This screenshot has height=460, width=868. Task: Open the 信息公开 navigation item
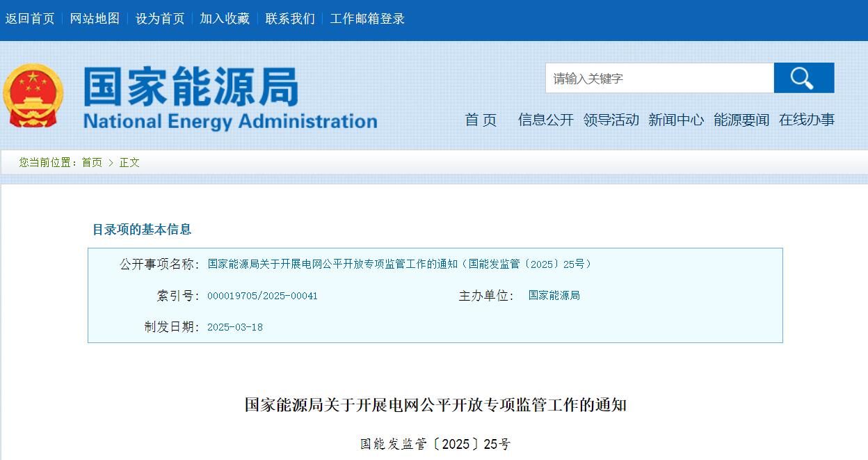point(545,120)
